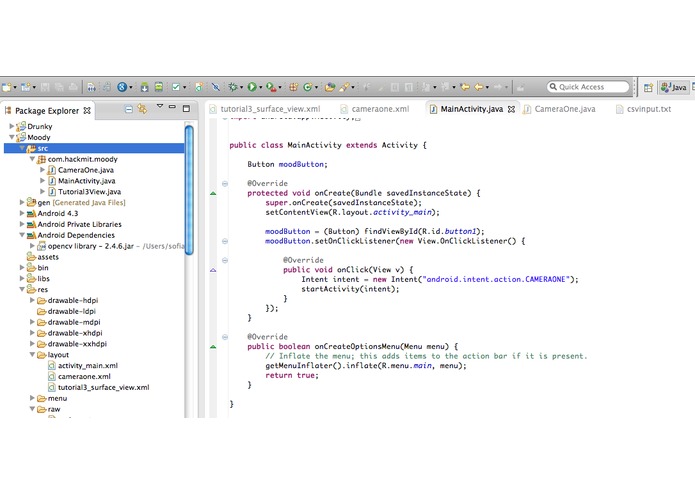Click the Search flashlight toolbar icon
The image size is (695, 494).
point(344,87)
